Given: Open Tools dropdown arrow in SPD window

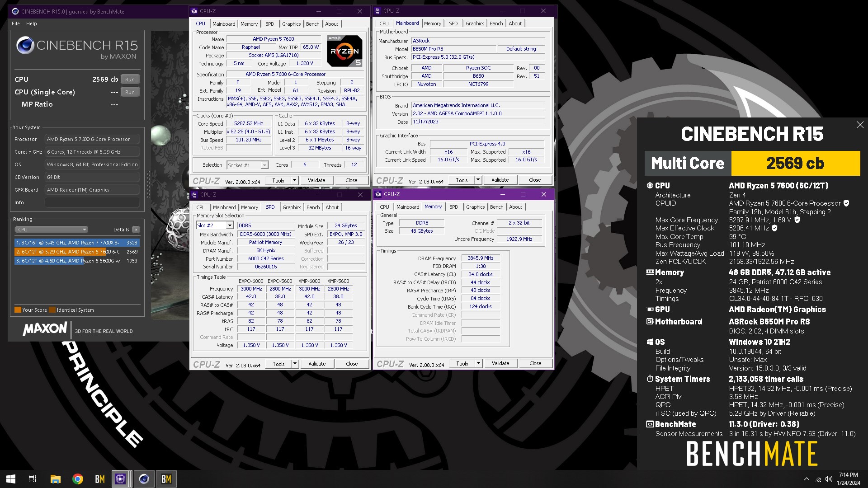Looking at the screenshot, I should point(295,364).
